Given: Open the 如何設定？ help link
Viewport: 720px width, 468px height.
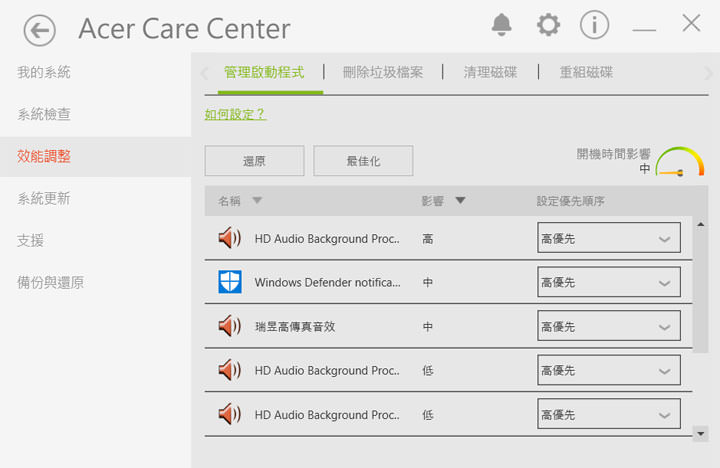Looking at the screenshot, I should coord(235,114).
